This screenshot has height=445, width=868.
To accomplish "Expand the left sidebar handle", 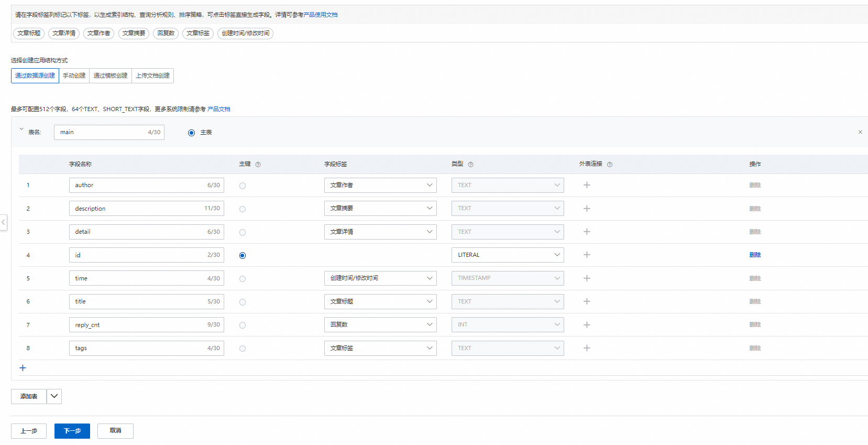I will (x=3, y=222).
